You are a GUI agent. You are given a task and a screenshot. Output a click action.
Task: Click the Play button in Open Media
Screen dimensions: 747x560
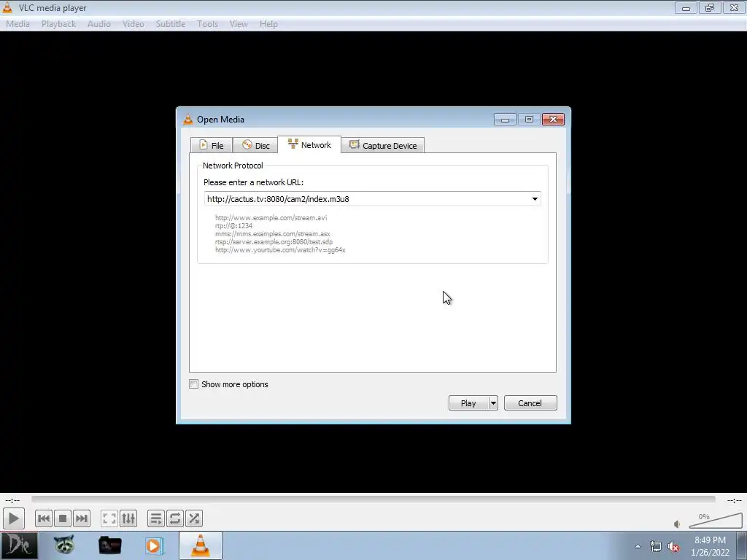pyautogui.click(x=468, y=403)
